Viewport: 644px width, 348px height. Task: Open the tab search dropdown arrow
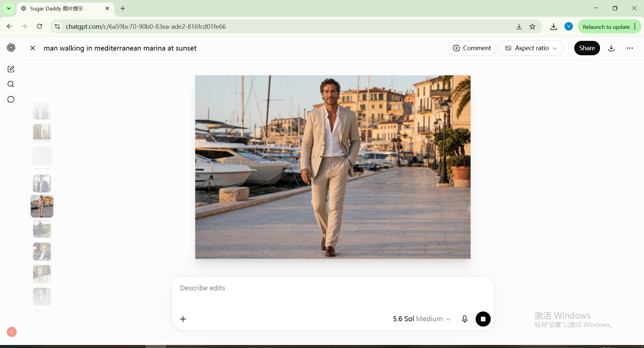click(8, 8)
